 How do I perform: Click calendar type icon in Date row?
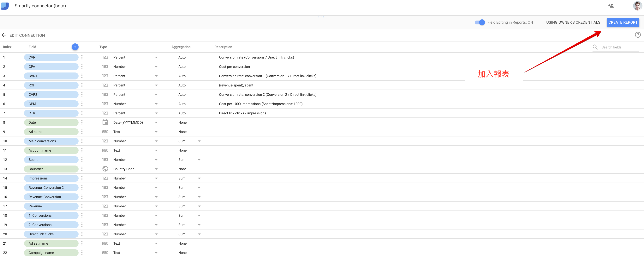[105, 122]
